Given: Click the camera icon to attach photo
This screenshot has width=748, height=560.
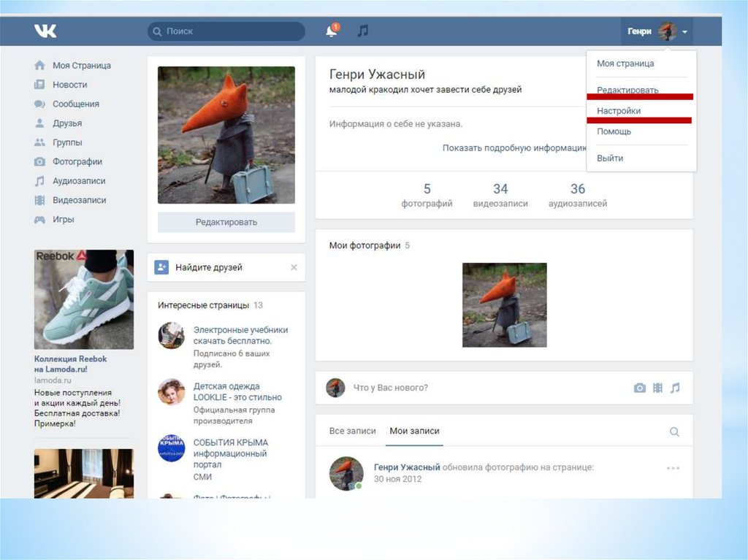Looking at the screenshot, I should tap(640, 388).
